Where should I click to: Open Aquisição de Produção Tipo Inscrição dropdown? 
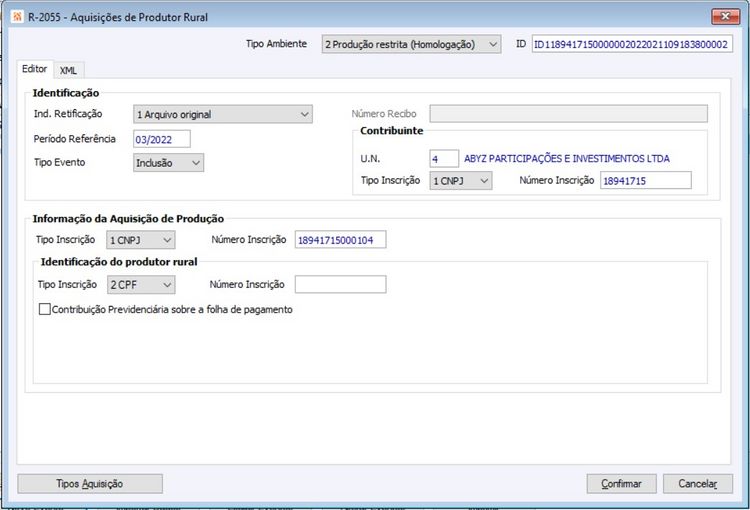tap(141, 240)
